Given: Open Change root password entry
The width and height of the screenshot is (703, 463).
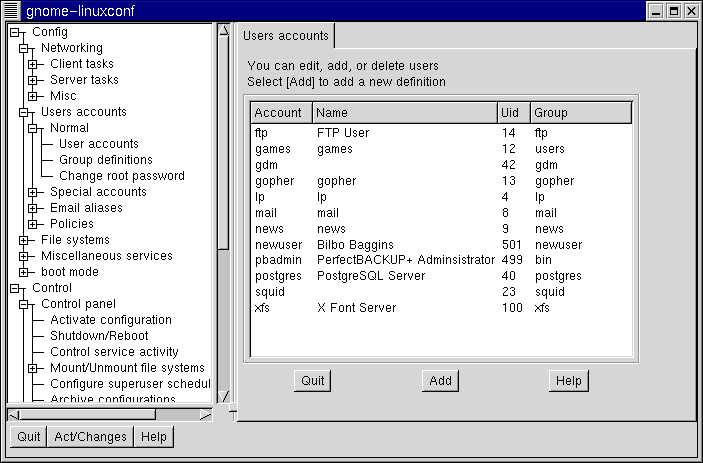Looking at the screenshot, I should click(x=121, y=176).
